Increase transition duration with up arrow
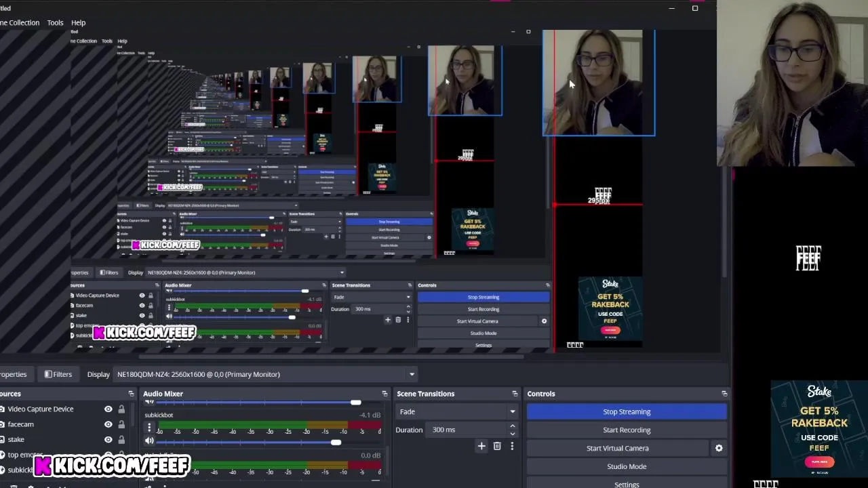Screen dimensions: 868x488 click(513, 426)
